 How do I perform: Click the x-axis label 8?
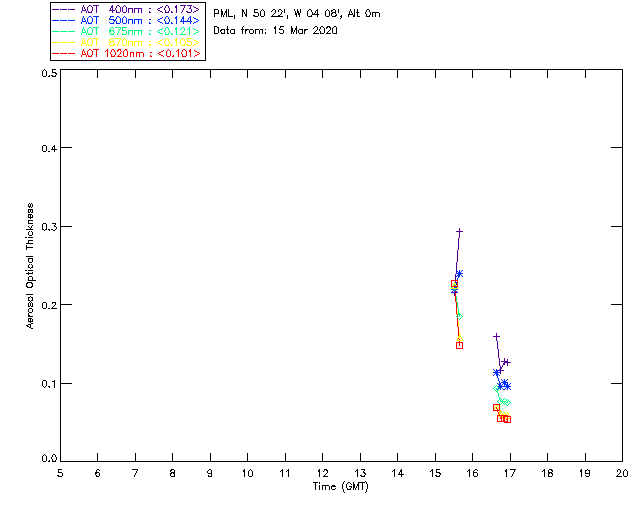(x=173, y=473)
